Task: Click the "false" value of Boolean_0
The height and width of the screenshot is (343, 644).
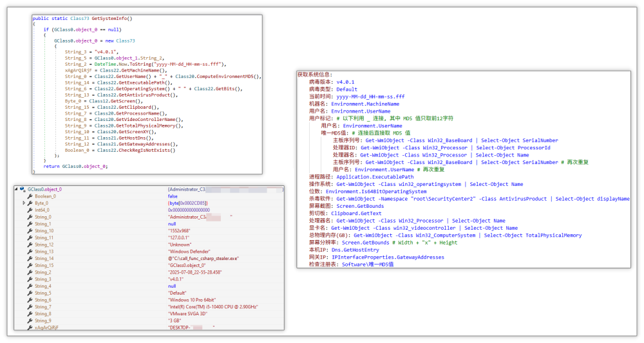Action: pyautogui.click(x=173, y=196)
